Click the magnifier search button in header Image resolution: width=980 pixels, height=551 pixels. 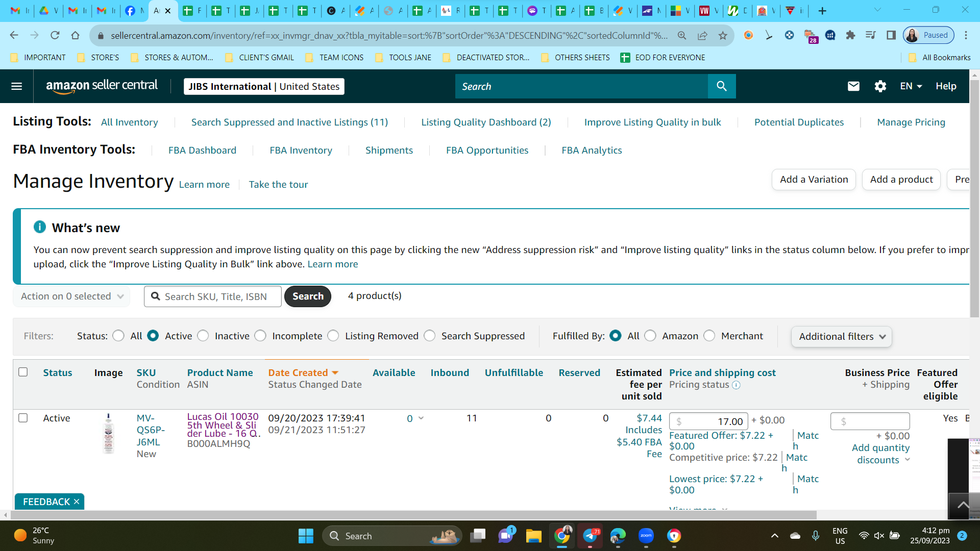(x=722, y=86)
